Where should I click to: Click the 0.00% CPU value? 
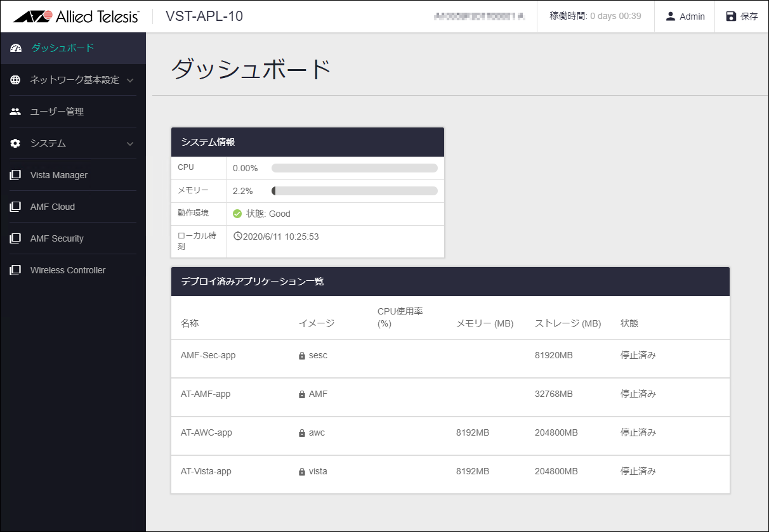246,168
